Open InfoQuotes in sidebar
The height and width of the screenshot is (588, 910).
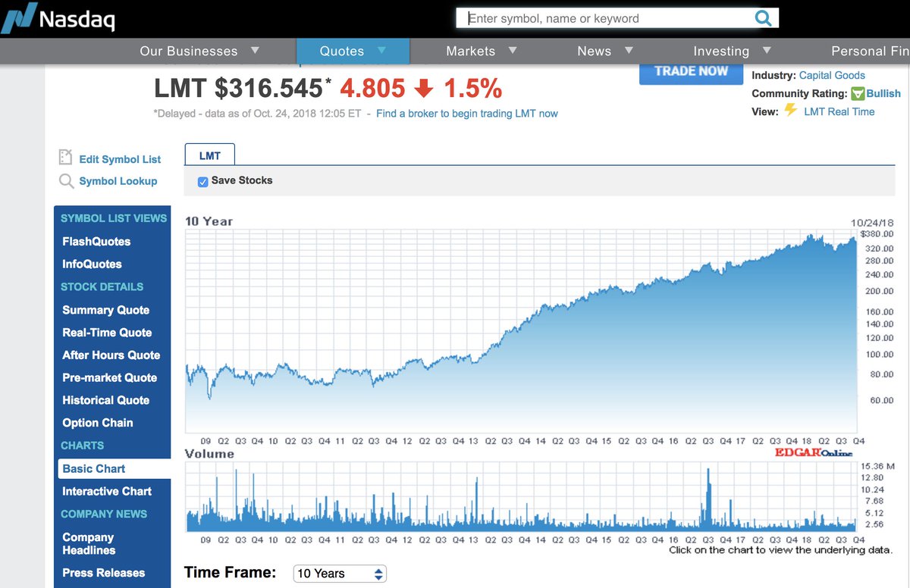point(92,264)
